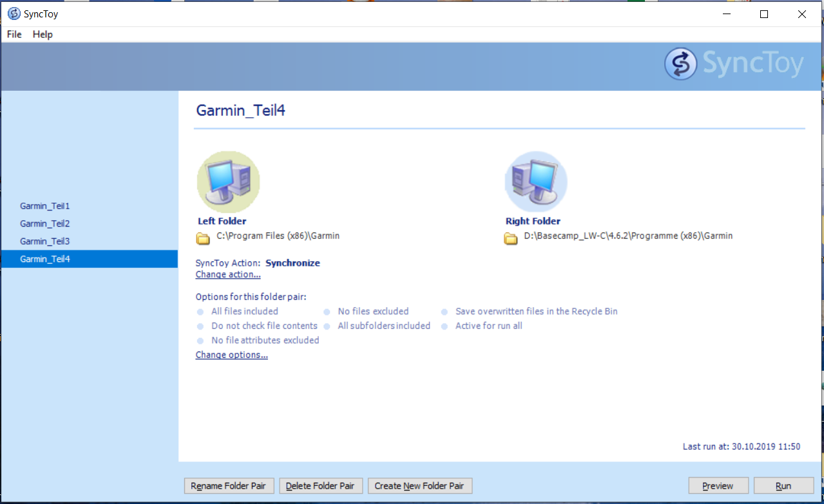Click the Synchronize action text
The image size is (824, 504).
[x=292, y=263]
